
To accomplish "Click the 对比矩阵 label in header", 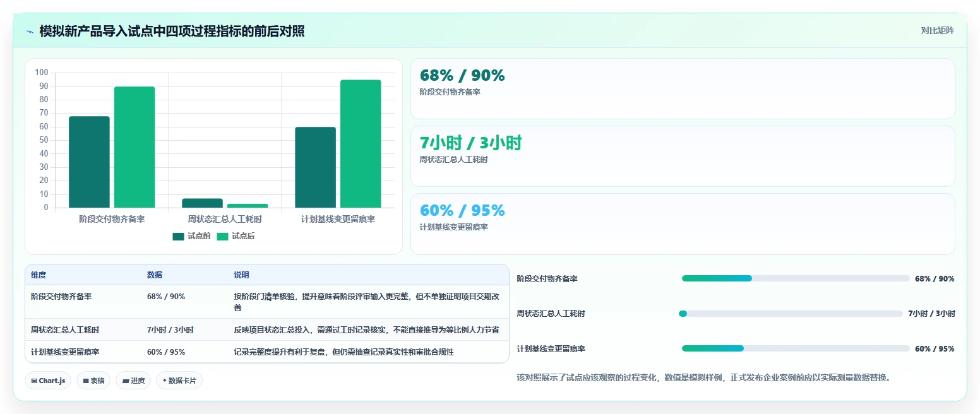I will click(x=937, y=30).
